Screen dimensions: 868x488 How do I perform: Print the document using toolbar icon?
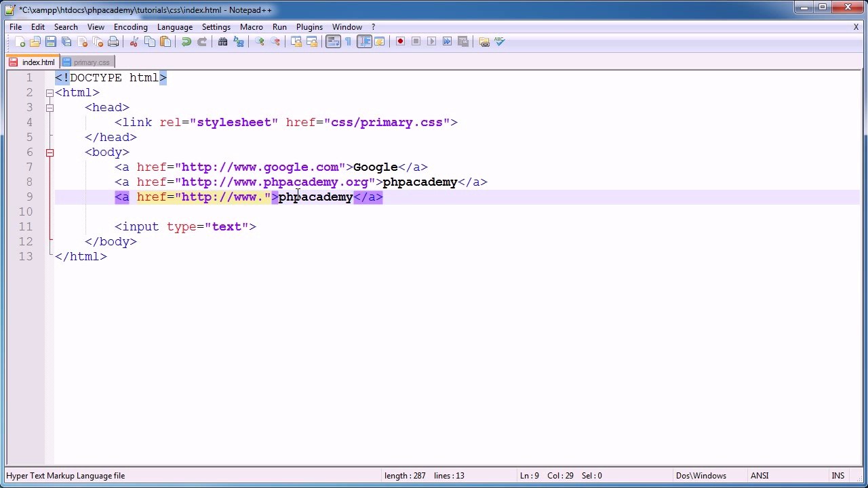tap(113, 42)
